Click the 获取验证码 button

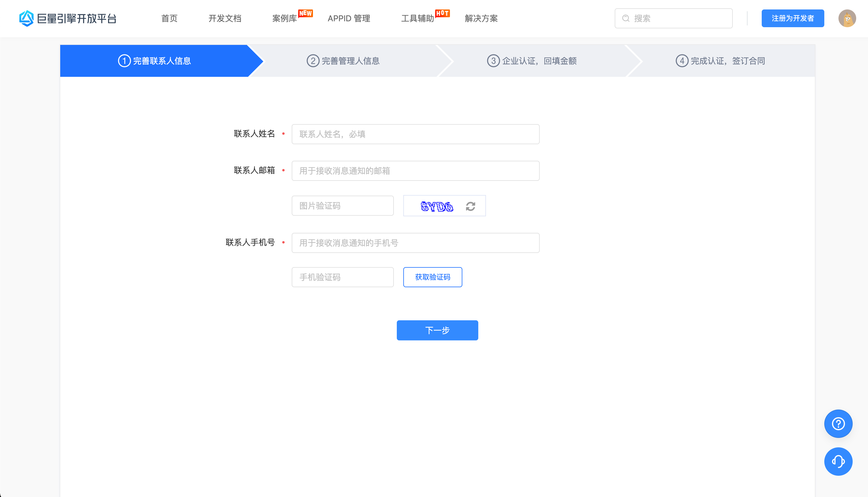click(x=432, y=277)
